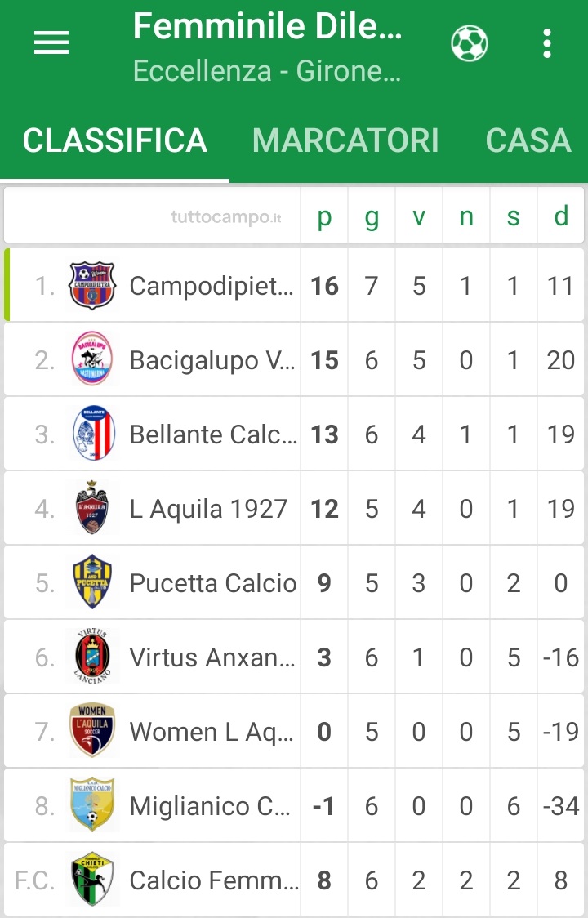The height and width of the screenshot is (918, 588).
Task: Select the Chieti Femminile team badge
Action: (92, 880)
